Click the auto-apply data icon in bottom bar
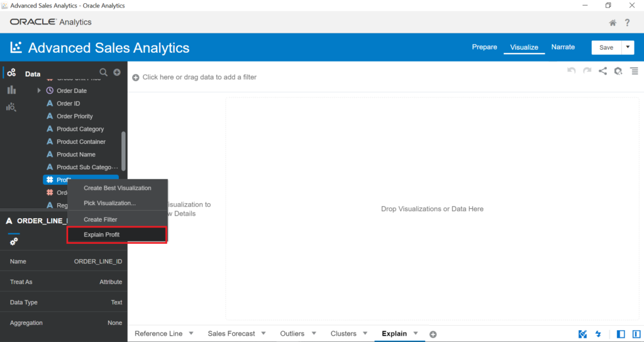Image resolution: width=644 pixels, height=342 pixels. tap(582, 334)
